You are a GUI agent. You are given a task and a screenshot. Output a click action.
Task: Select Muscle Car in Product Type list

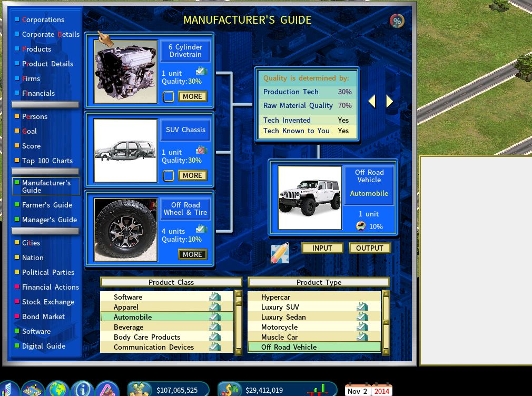[314, 337]
